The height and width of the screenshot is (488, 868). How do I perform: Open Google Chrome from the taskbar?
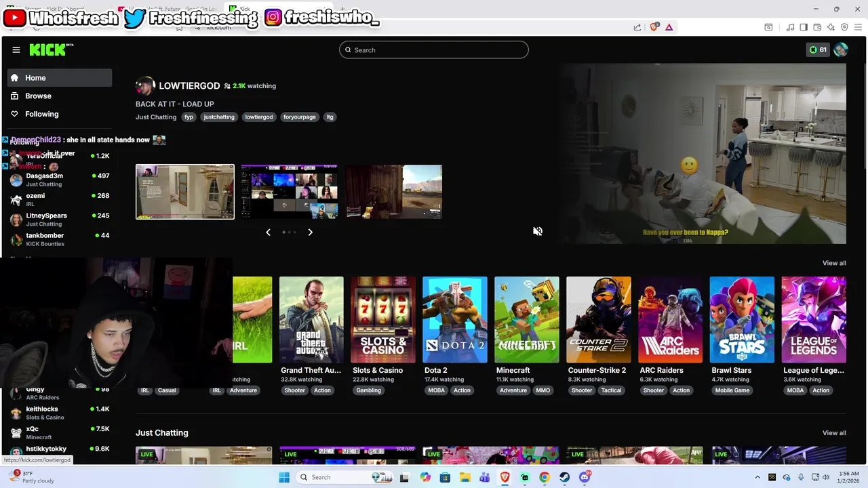(x=545, y=477)
